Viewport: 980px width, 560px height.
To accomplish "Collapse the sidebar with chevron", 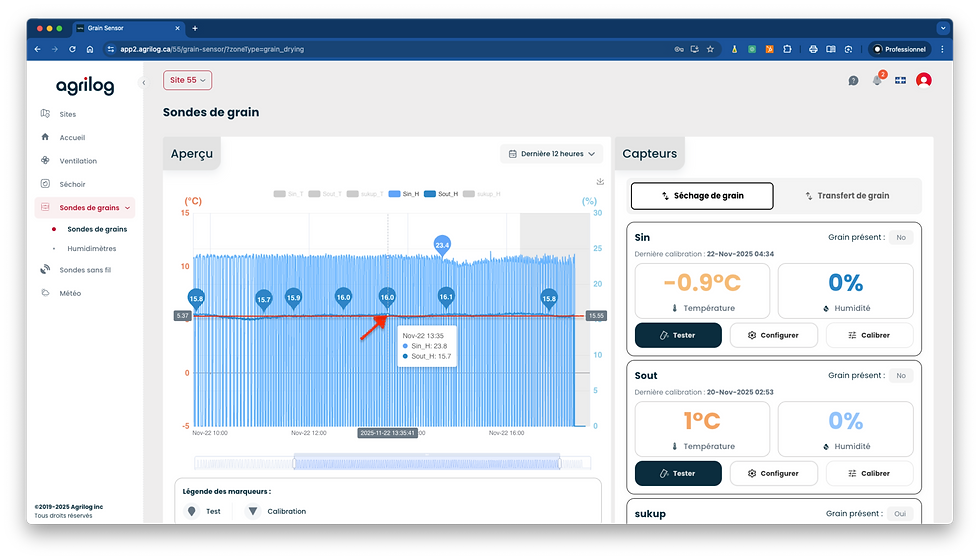I will point(143,82).
